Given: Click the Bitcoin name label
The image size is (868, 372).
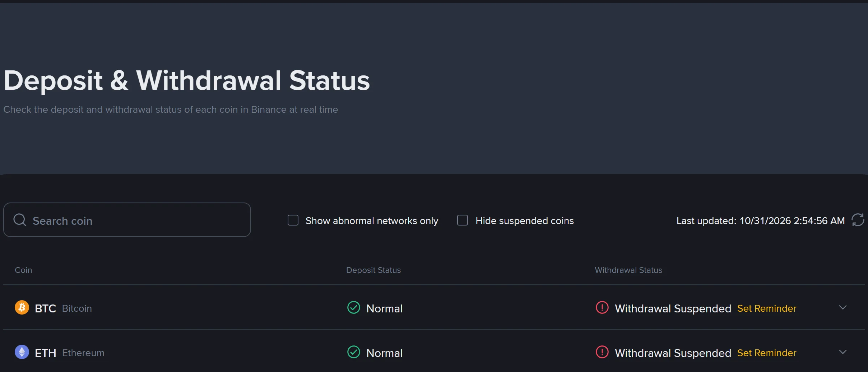Looking at the screenshot, I should coord(77,308).
